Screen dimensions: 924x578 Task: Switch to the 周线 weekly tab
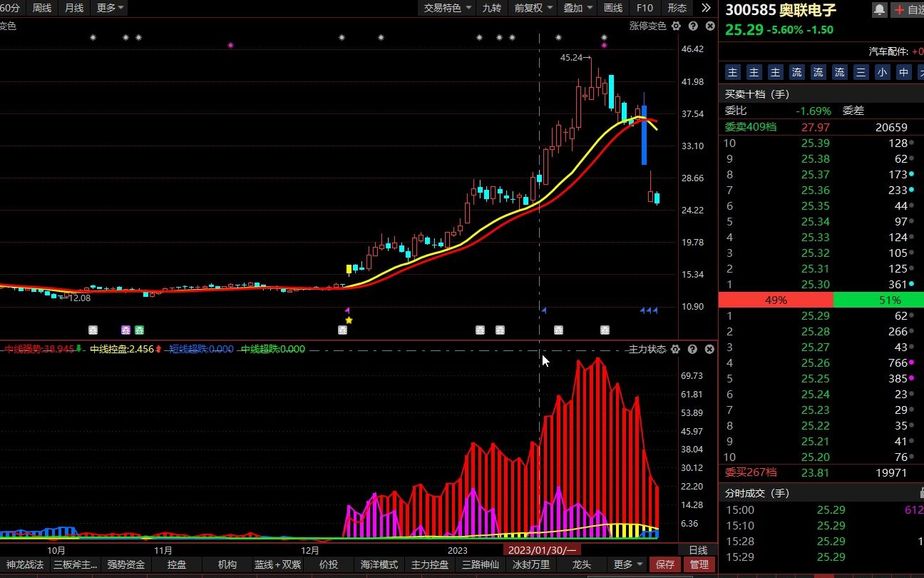42,8
